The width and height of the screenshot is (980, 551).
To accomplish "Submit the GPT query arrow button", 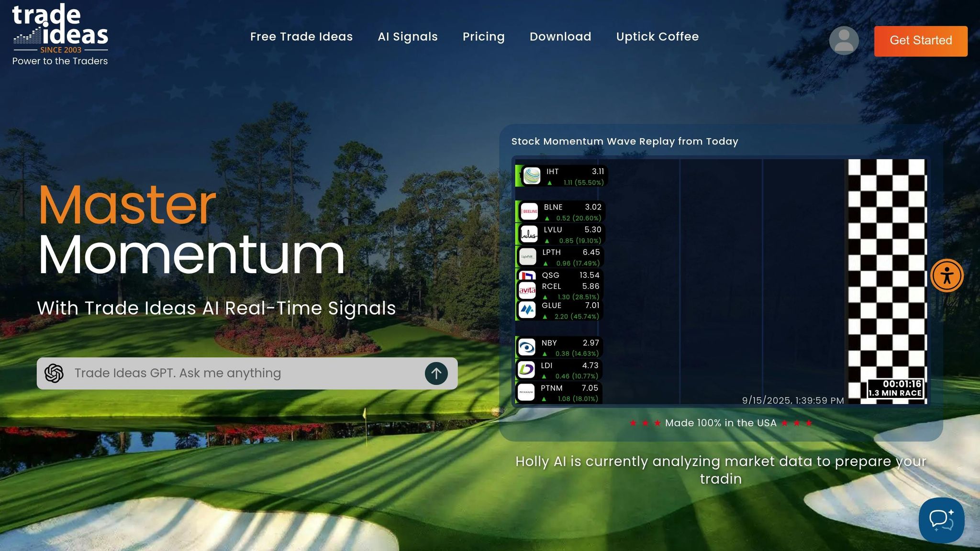I will tap(436, 373).
